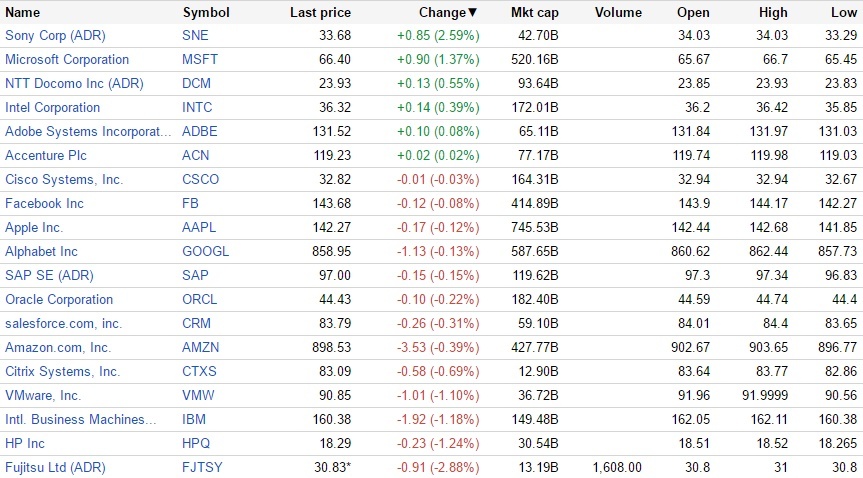
Task: Open the Microsoft Corporation company page
Action: click(x=67, y=60)
